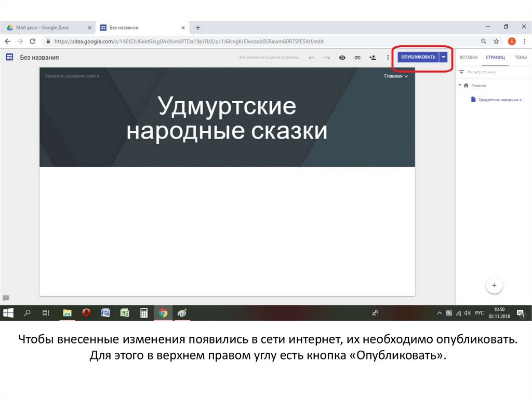The height and width of the screenshot is (398, 532).
Task: Click the Google Sites logo icon
Action: (x=9, y=58)
